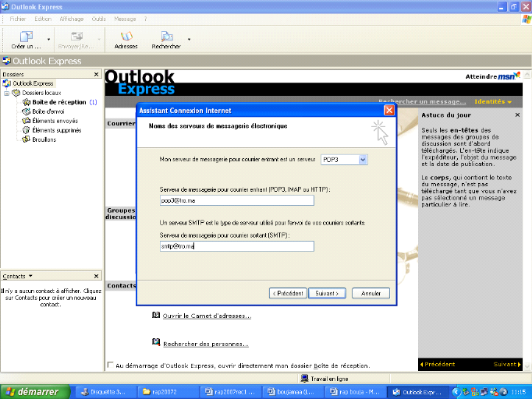Image resolution: width=532 pixels, height=399 pixels.
Task: Select the Brouillons folder icon
Action: pos(26,139)
